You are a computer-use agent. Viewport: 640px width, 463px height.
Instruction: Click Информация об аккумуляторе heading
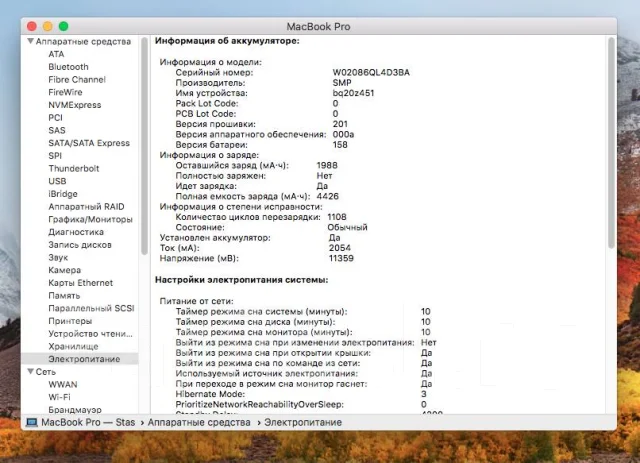coord(227,41)
